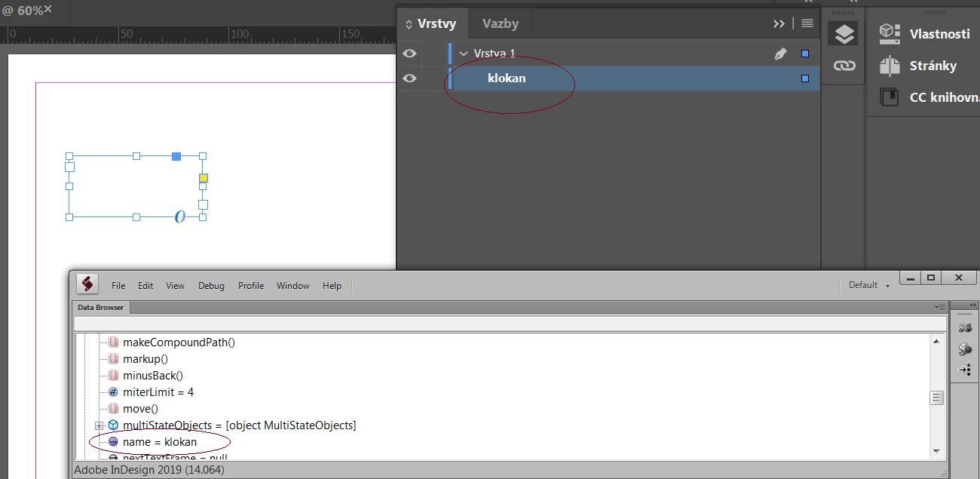Click the ExtendScript Toolkit application icon
Viewport: 980px width, 479px height.
pos(88,284)
